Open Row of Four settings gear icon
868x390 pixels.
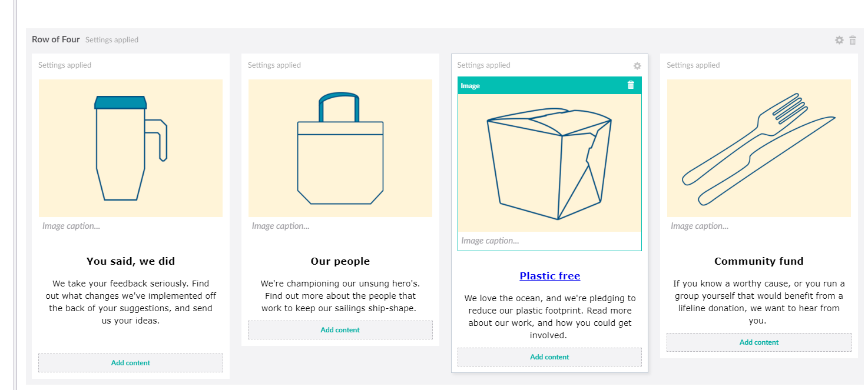coord(839,40)
